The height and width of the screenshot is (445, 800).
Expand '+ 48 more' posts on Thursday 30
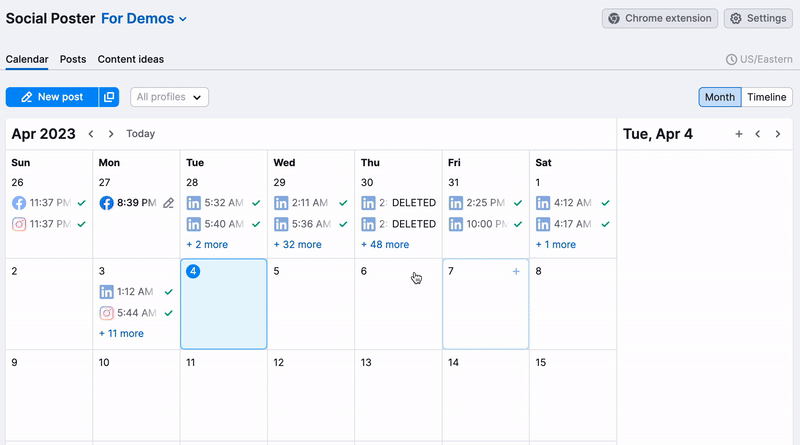pos(385,244)
